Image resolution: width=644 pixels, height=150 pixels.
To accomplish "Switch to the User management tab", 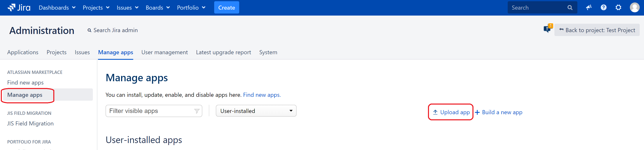I will tap(164, 52).
